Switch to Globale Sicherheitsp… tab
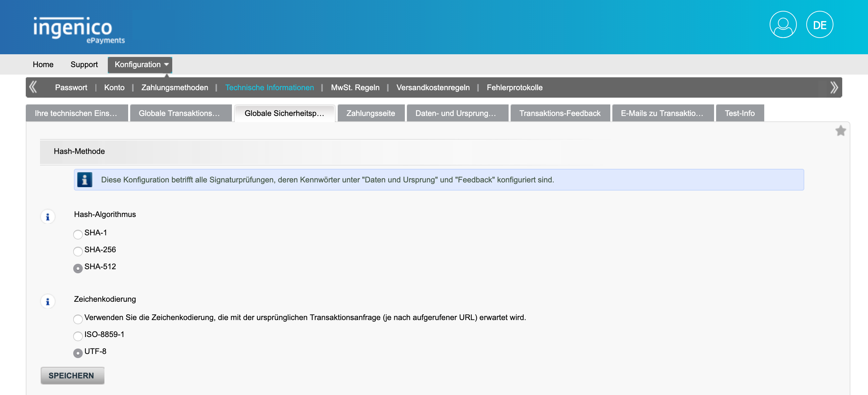The width and height of the screenshot is (868, 395). click(x=284, y=113)
